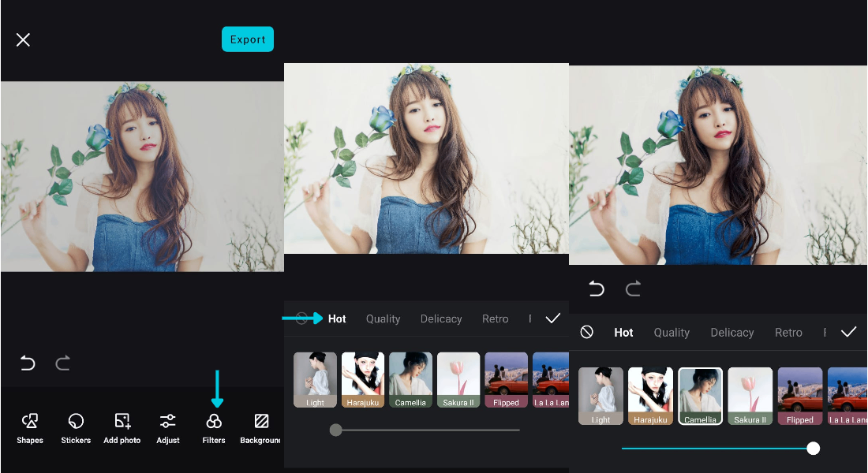
Task: Select the Quality tab in middle screen
Action: [383, 318]
